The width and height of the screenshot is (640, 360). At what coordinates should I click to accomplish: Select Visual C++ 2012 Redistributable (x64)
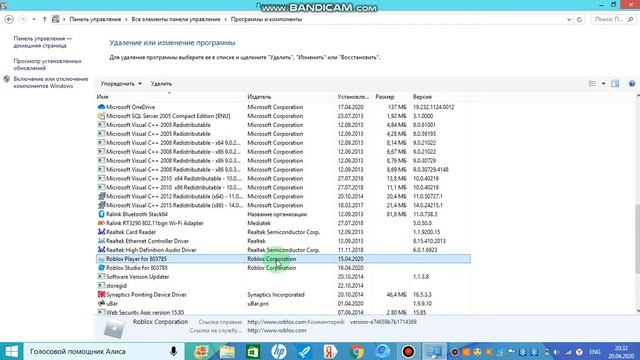[x=283, y=196]
